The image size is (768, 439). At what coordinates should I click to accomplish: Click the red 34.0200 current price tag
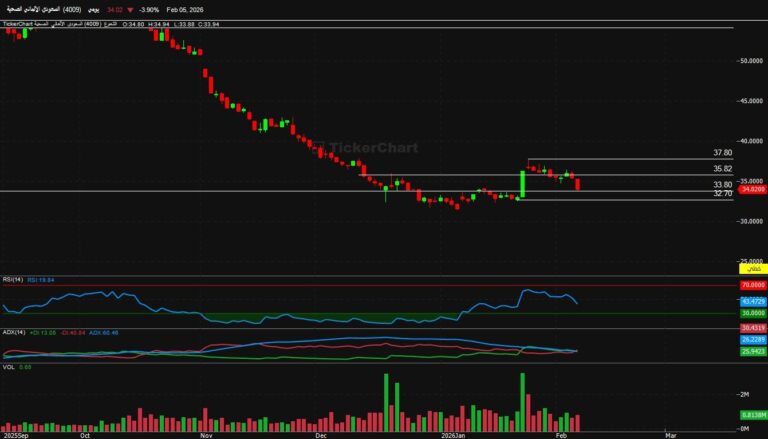(752, 188)
